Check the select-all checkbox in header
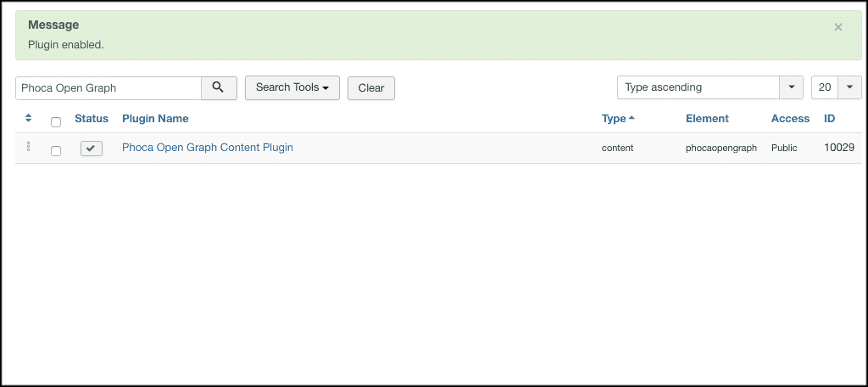Image resolution: width=868 pixels, height=387 pixels. 56,121
